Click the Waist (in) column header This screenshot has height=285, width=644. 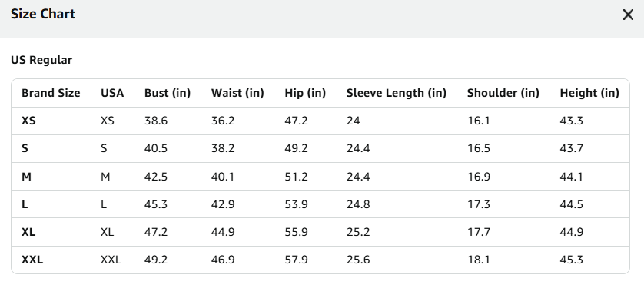[x=237, y=93]
